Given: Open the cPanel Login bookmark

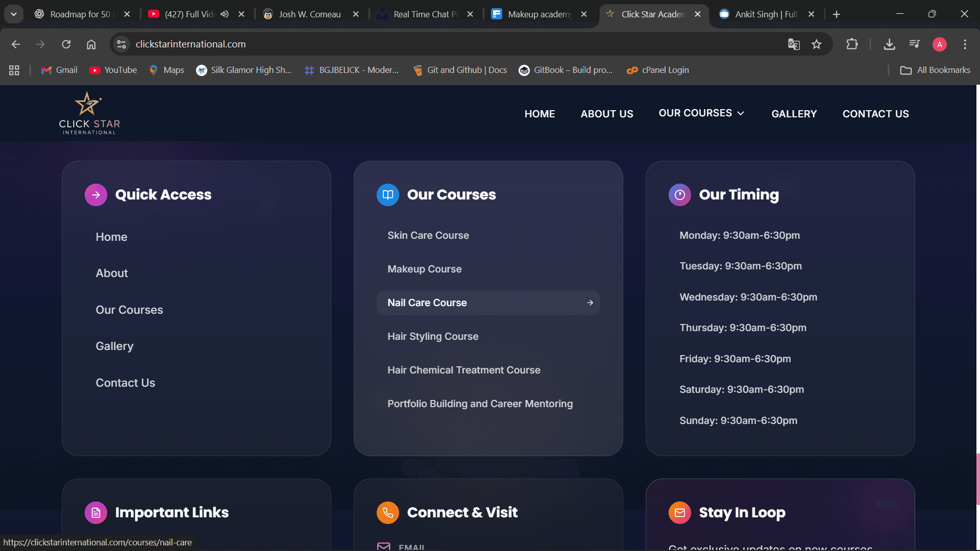Looking at the screenshot, I should (x=658, y=70).
